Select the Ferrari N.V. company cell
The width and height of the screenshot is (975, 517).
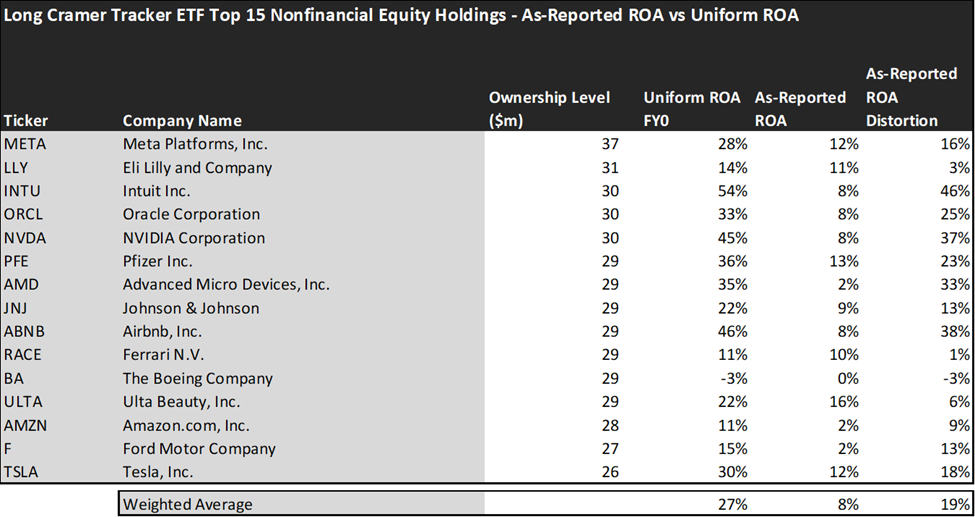pyautogui.click(x=164, y=355)
